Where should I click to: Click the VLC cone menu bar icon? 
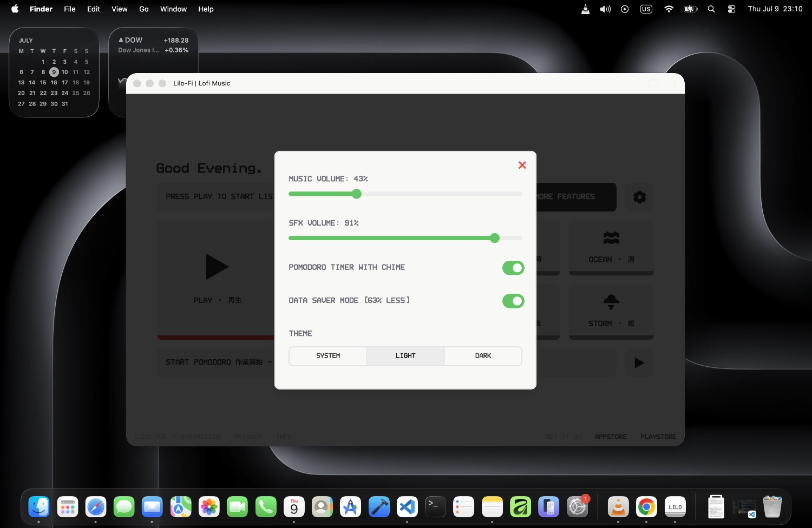585,9
